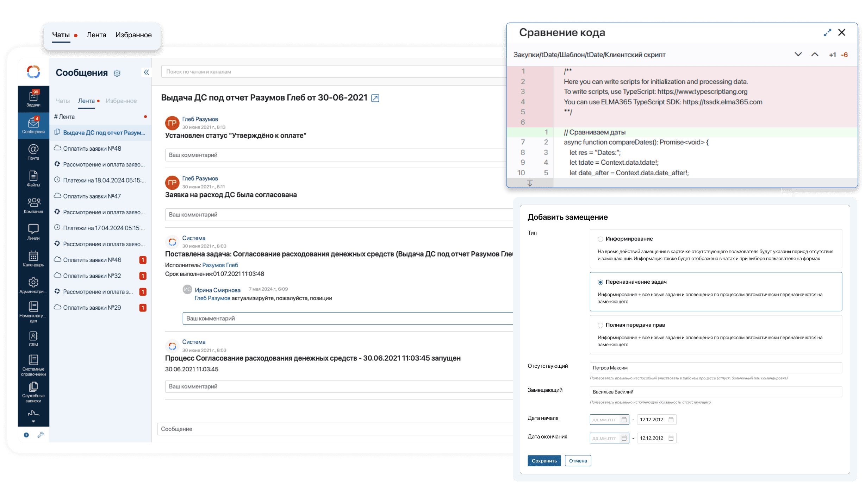Click the Замещающий field with Васильев Василий
The height and width of the screenshot is (504, 865).
click(x=716, y=392)
